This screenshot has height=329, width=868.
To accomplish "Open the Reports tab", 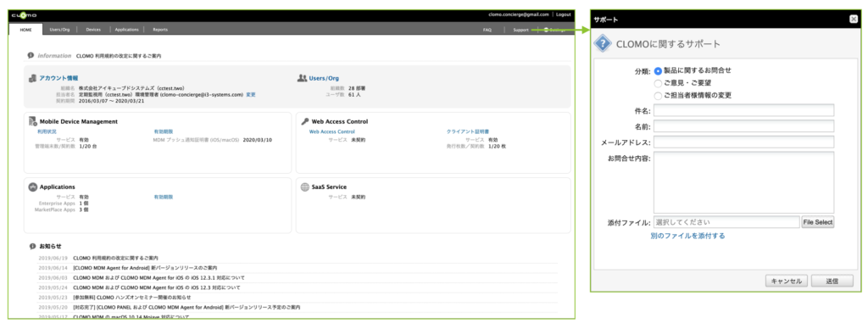I will click(x=160, y=30).
